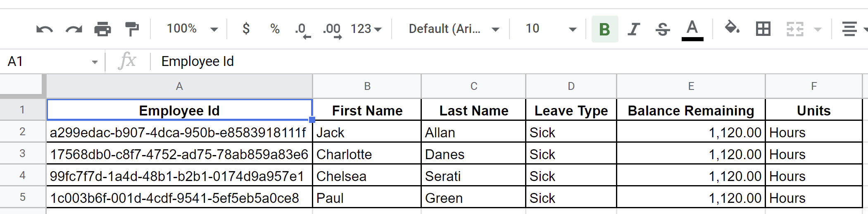Increase decimal places
The image size is (868, 214).
[332, 30]
